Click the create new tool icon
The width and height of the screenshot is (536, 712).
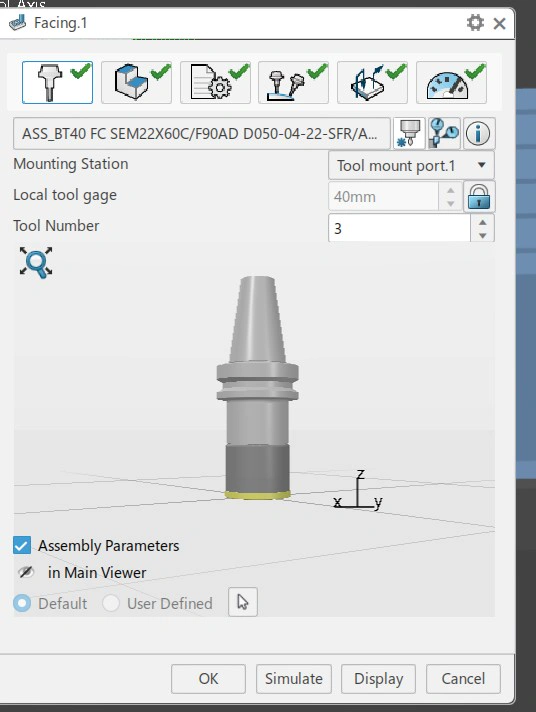[409, 134]
